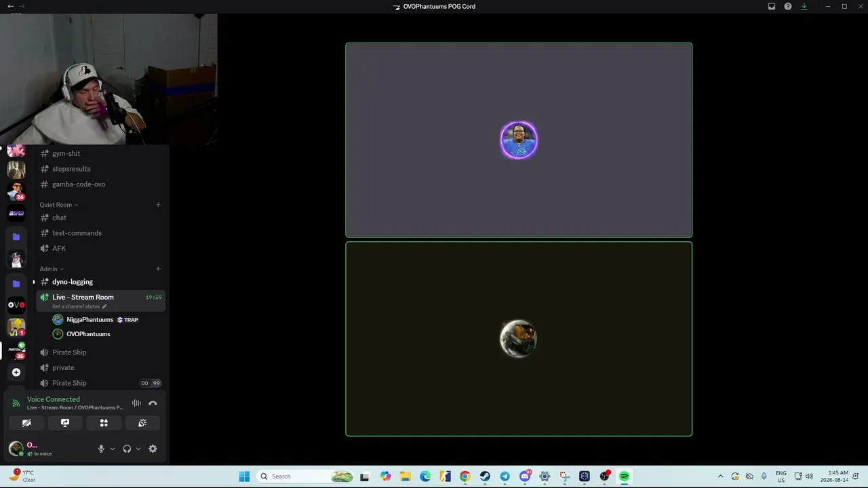Viewport: 868px width, 488px height.
Task: Collapse the Admin category
Action: click(x=52, y=269)
